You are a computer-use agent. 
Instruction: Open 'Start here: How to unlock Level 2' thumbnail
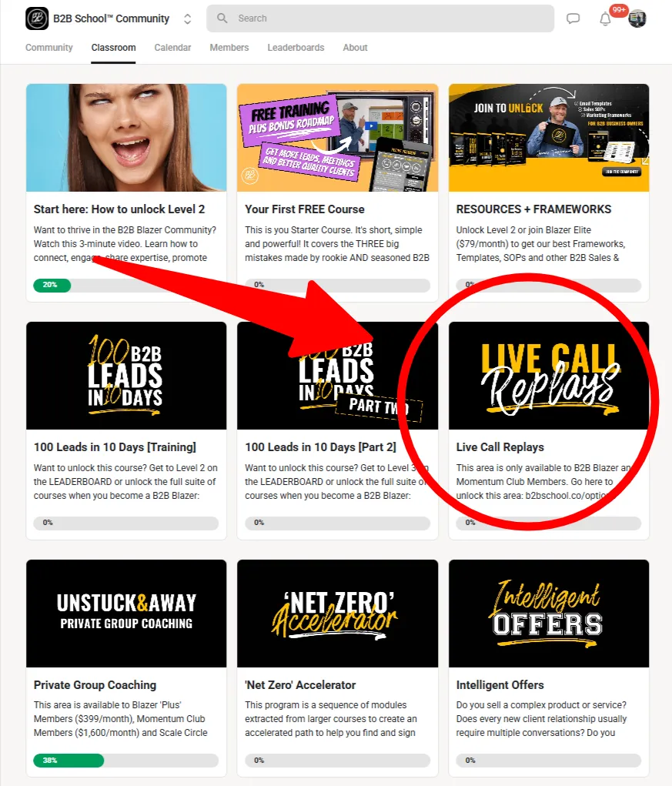(126, 138)
